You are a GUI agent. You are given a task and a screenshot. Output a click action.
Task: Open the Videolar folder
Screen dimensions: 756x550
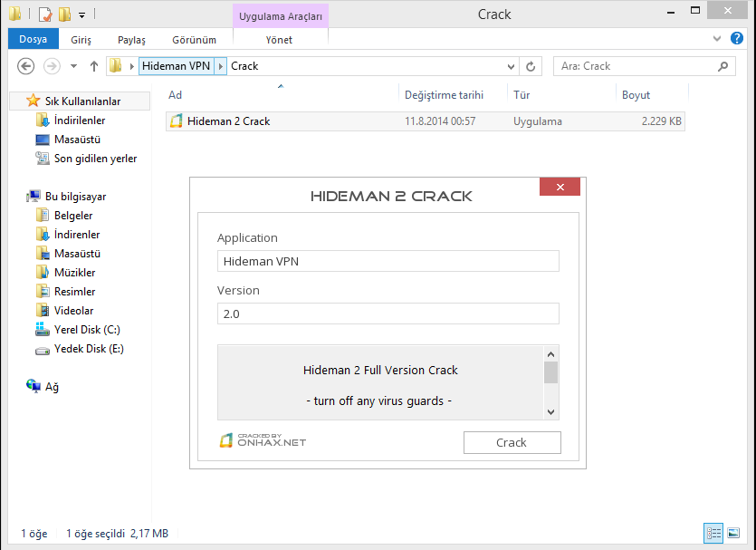click(73, 311)
